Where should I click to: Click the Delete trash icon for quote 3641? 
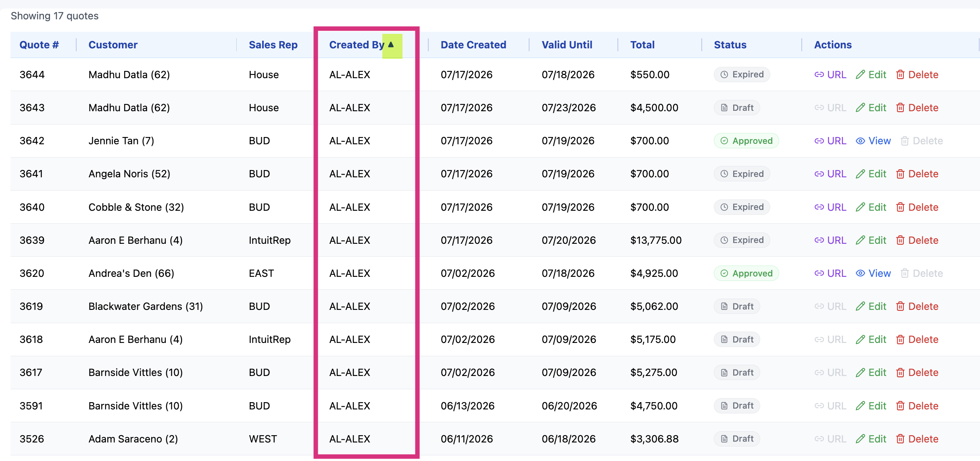(x=900, y=174)
